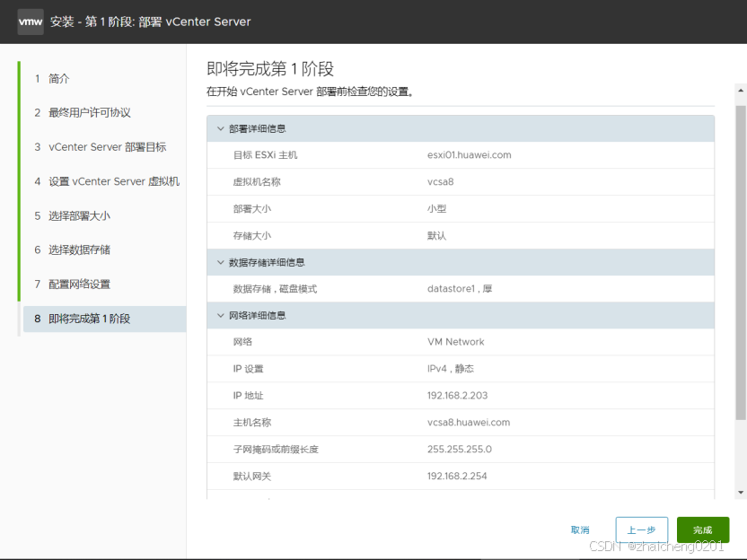Select the subnet mask 255.255.255.0

(460, 449)
